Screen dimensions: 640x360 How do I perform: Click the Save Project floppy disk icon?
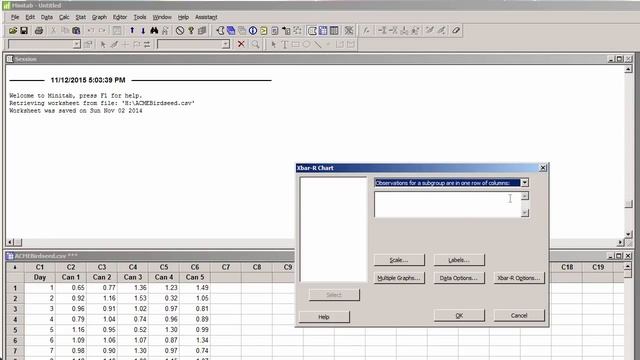[x=24, y=31]
